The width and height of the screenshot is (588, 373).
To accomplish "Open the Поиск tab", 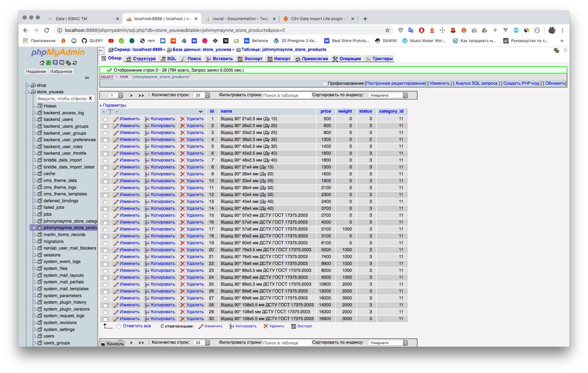I will click(191, 58).
